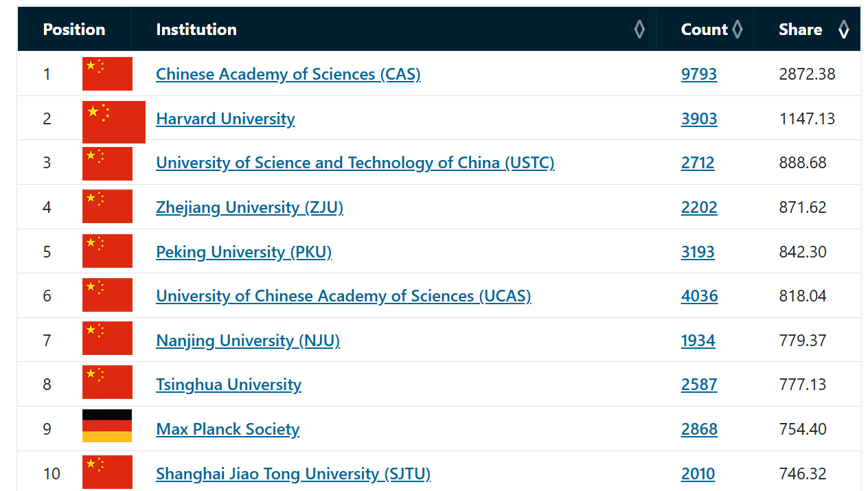Sort by Count using its sort arrows

pos(738,30)
